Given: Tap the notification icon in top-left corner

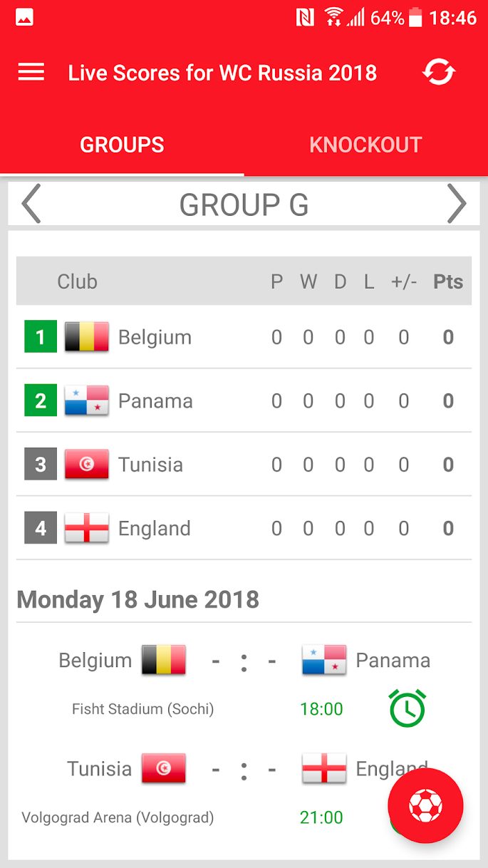Looking at the screenshot, I should [23, 16].
